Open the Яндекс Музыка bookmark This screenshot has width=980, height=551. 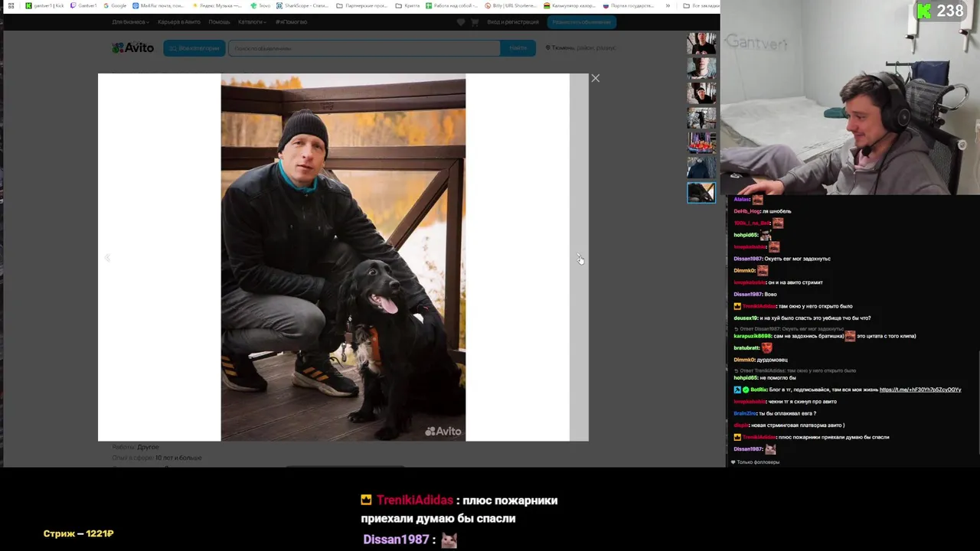coord(217,5)
